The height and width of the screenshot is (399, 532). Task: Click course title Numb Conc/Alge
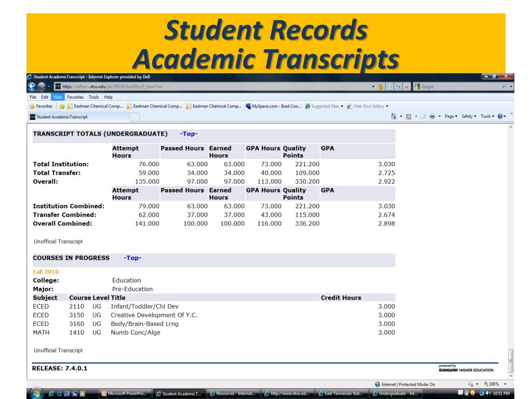point(136,332)
